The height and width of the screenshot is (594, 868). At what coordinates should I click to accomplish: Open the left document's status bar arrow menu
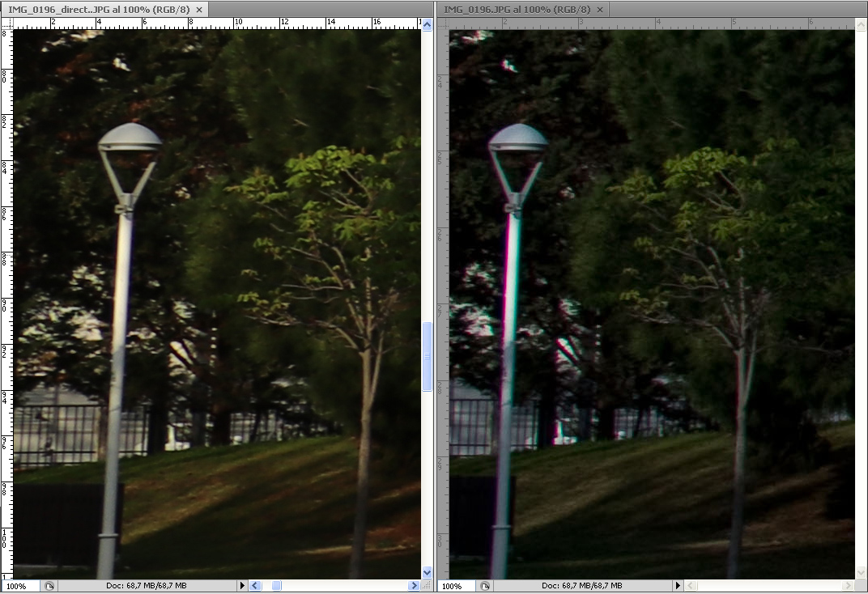click(241, 585)
